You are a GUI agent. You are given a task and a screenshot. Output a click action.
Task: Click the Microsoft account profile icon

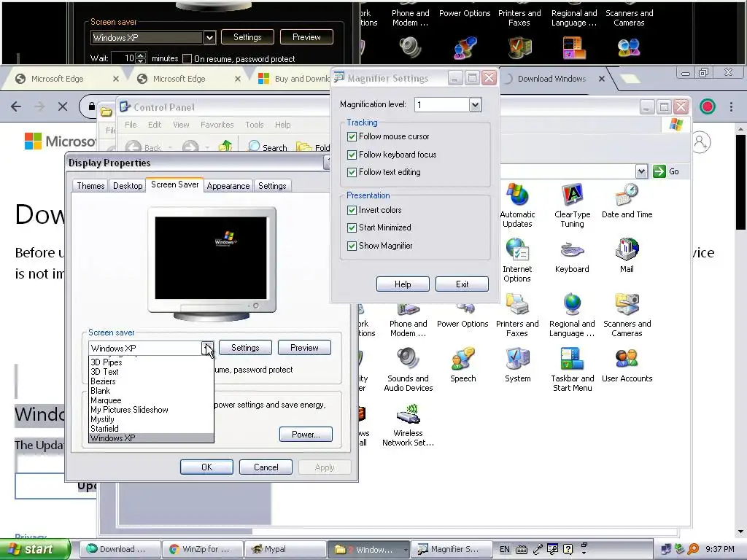pos(700,142)
